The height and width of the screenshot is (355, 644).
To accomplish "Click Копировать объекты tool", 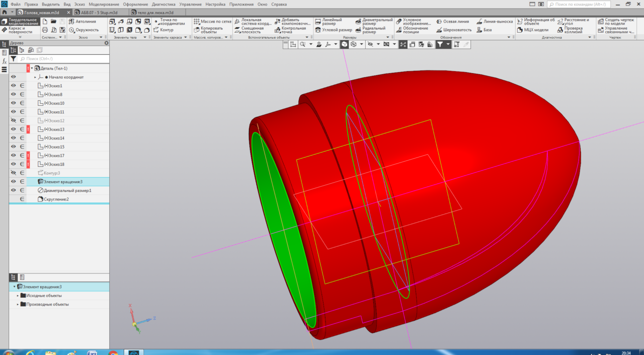I will 209,30.
